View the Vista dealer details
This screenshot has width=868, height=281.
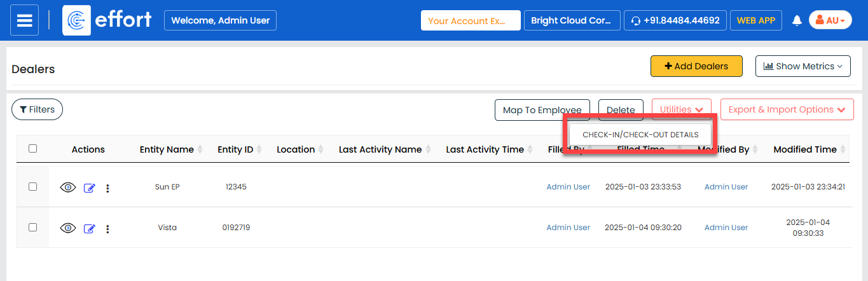[x=68, y=228]
